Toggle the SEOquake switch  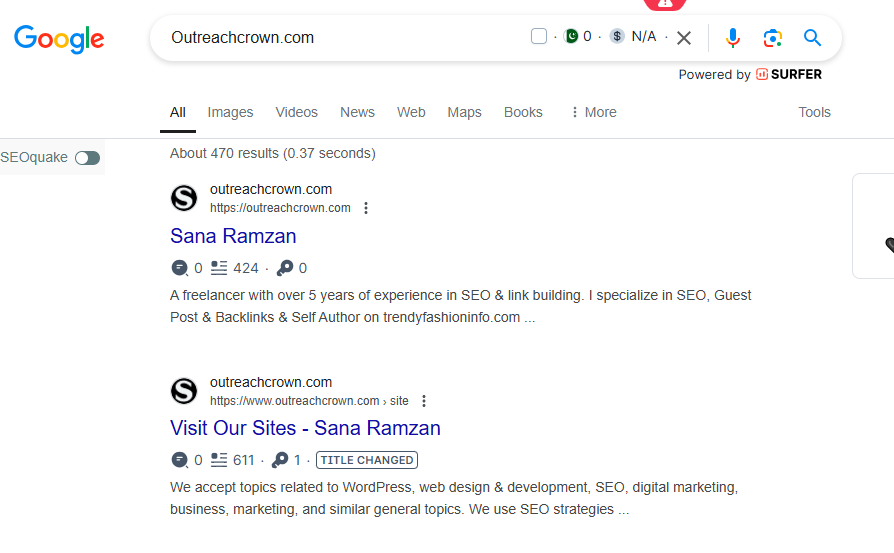click(87, 158)
